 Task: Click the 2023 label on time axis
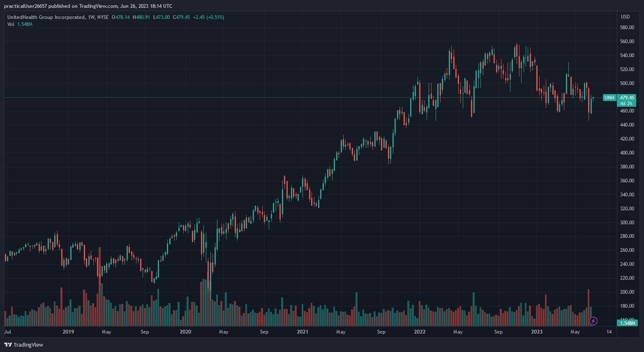tap(537, 332)
